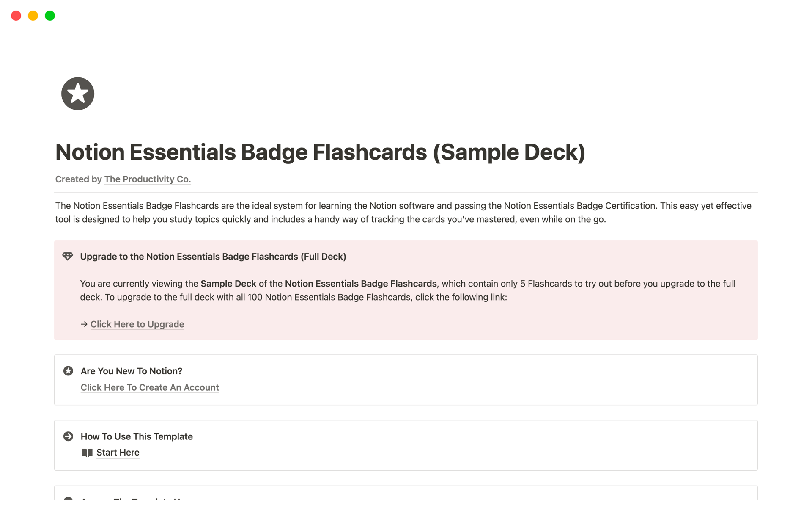Click the bold 'Sample Deck' text in the callout
Screen dimensions: 812x508
[228, 284]
